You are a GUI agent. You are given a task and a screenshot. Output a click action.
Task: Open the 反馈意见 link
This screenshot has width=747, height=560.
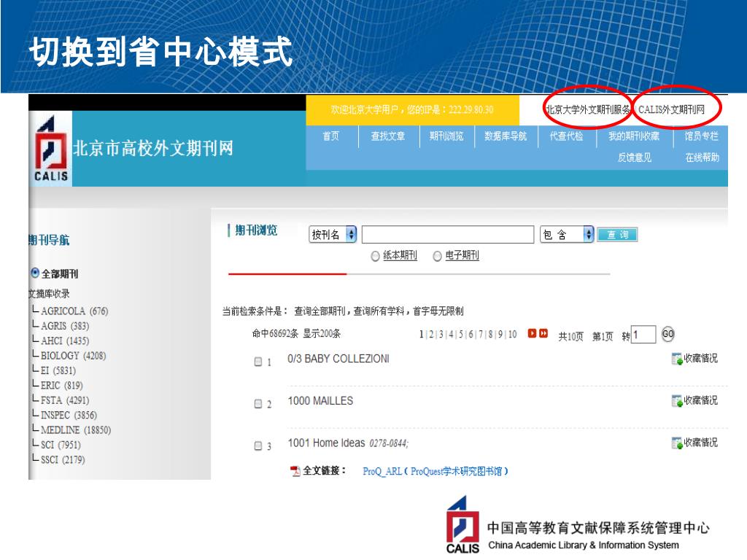click(x=635, y=157)
